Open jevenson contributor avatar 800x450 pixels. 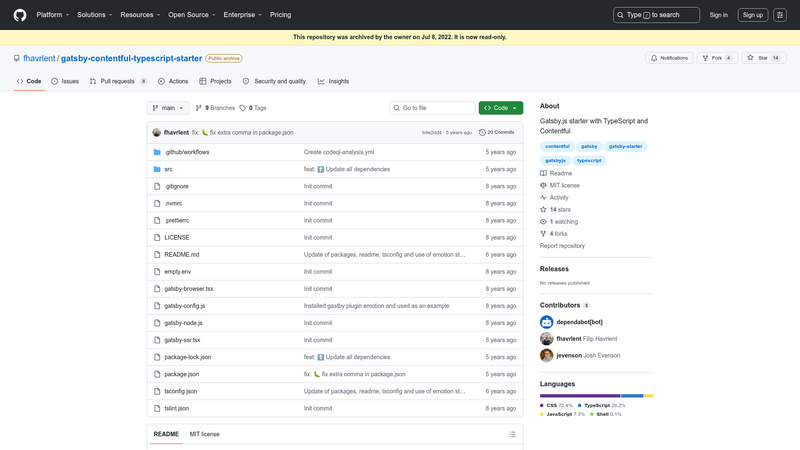click(546, 356)
